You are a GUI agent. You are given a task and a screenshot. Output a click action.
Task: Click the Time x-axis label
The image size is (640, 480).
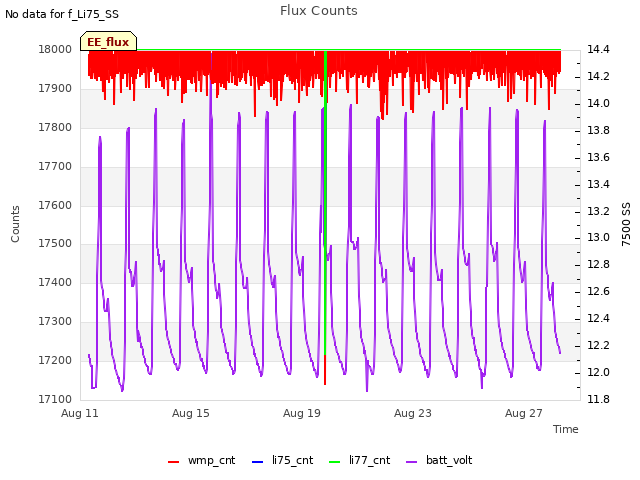tap(566, 429)
